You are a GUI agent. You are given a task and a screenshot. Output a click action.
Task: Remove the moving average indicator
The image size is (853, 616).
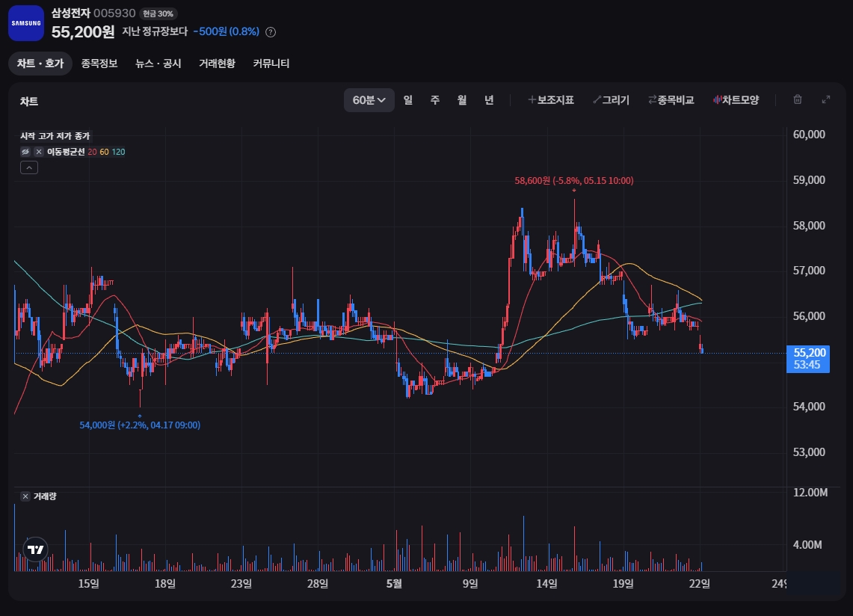(x=39, y=152)
